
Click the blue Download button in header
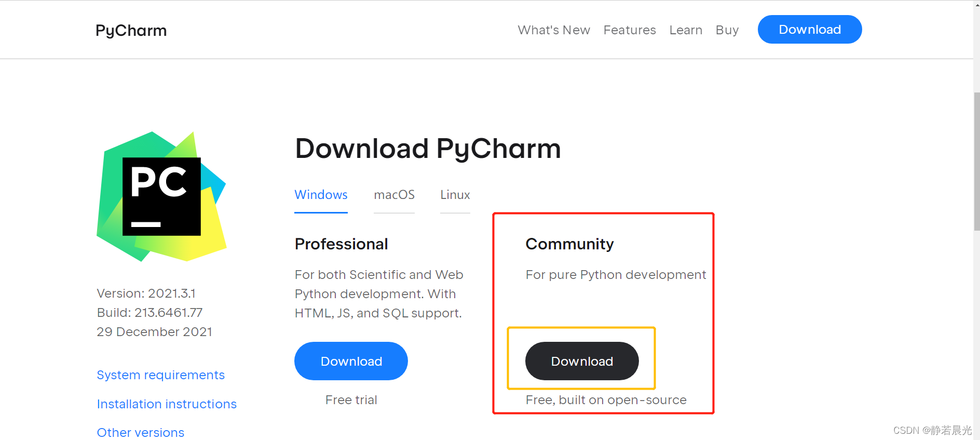(x=810, y=30)
